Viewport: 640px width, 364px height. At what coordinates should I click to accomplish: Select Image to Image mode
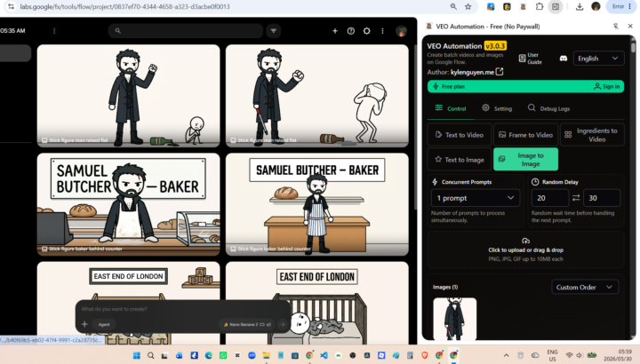(525, 160)
